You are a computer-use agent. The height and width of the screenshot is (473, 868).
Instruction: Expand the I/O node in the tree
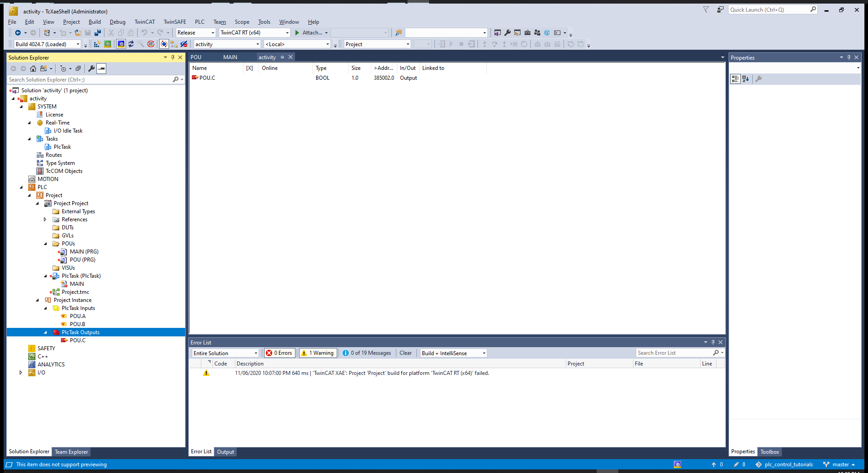(x=21, y=372)
